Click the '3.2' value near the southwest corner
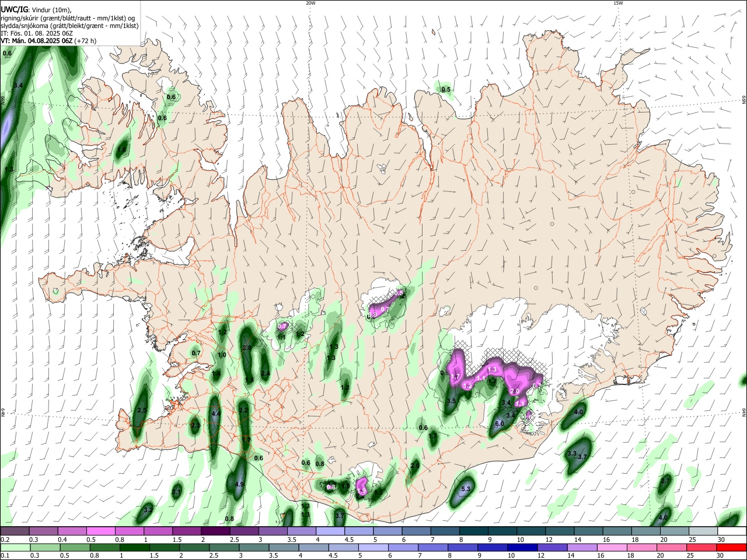Screen dimensions: 747x560 [x=148, y=510]
